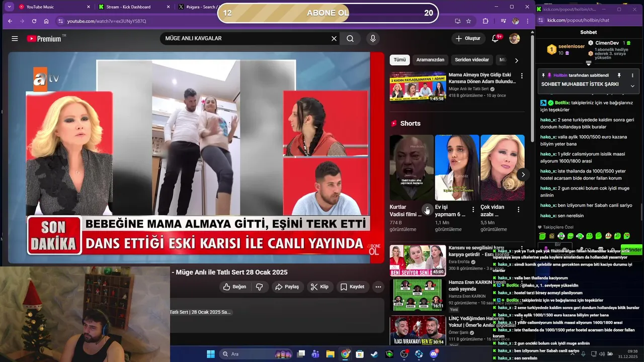Click the Oluştur create button

(x=468, y=39)
